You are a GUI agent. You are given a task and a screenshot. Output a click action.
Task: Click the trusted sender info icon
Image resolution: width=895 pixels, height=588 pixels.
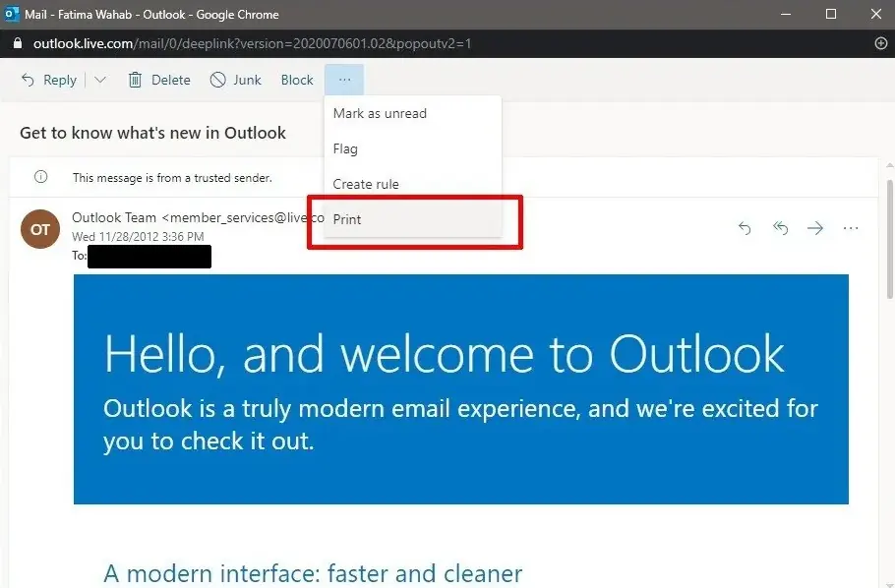pos(41,177)
